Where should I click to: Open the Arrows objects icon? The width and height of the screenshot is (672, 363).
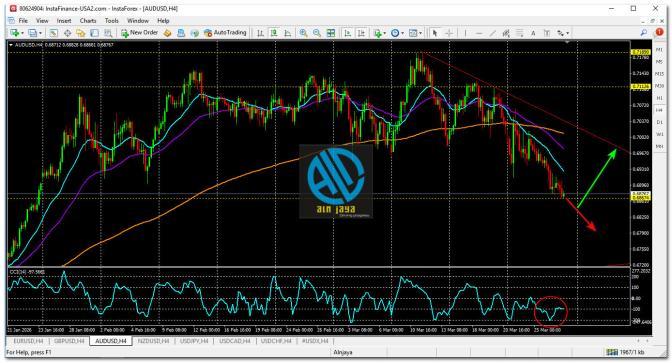[x=561, y=33]
